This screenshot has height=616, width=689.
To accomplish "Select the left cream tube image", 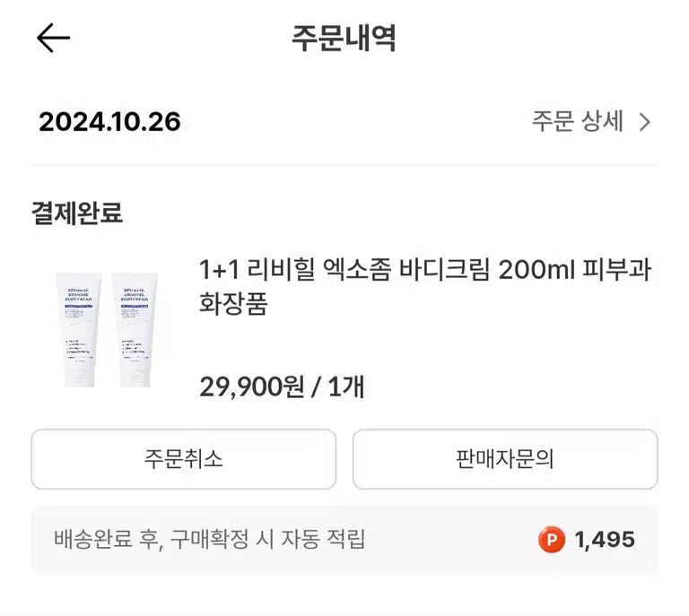I will click(x=79, y=329).
